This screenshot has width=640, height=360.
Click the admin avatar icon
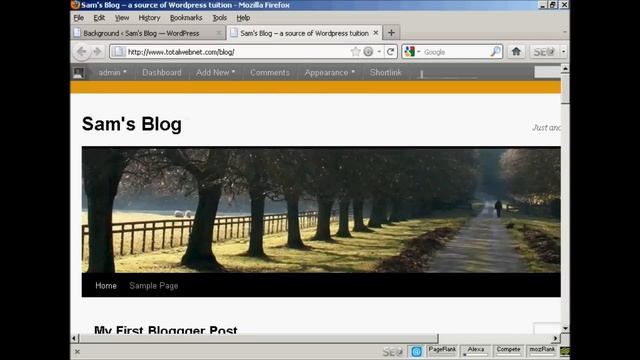78,73
